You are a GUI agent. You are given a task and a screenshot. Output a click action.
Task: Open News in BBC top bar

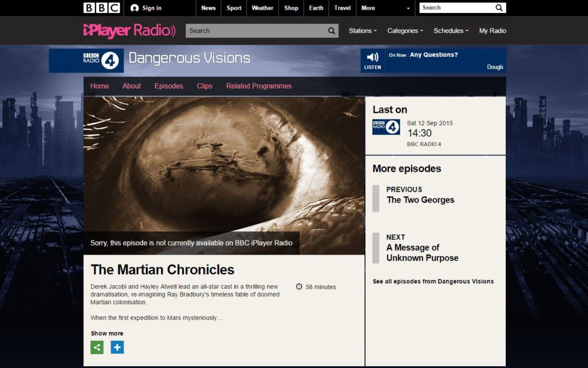point(209,8)
